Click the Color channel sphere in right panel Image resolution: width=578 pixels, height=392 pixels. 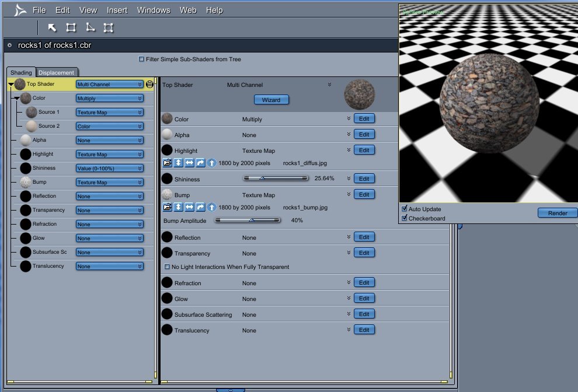tap(167, 118)
